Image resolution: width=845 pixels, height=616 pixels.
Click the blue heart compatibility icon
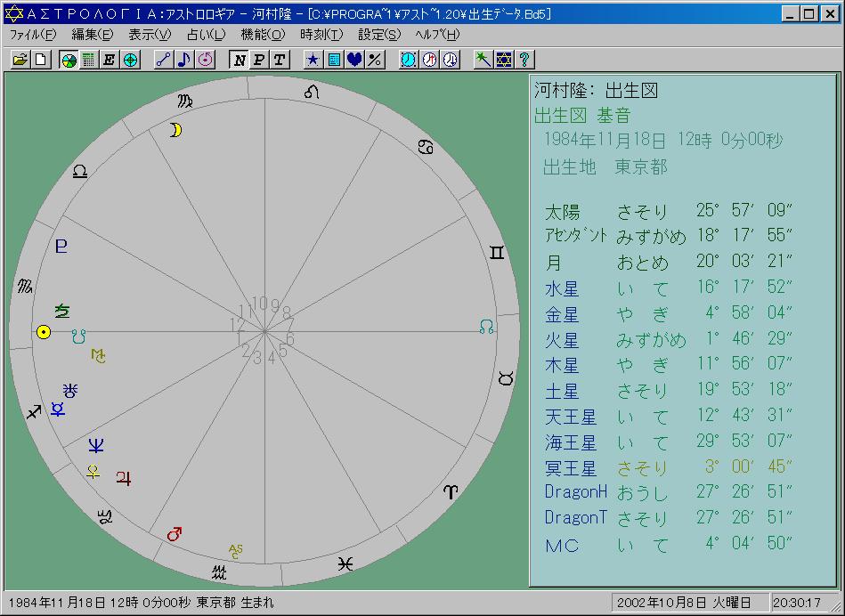pyautogui.click(x=354, y=60)
